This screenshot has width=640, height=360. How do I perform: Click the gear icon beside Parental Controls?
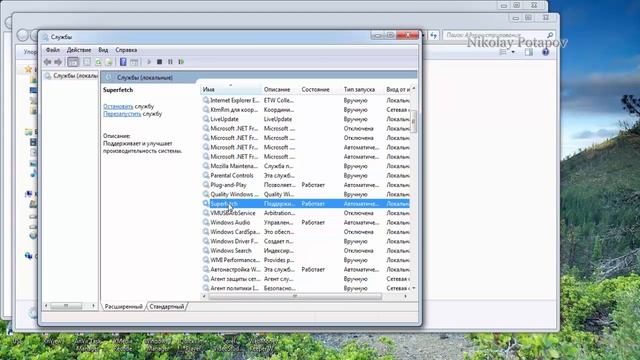click(206, 176)
